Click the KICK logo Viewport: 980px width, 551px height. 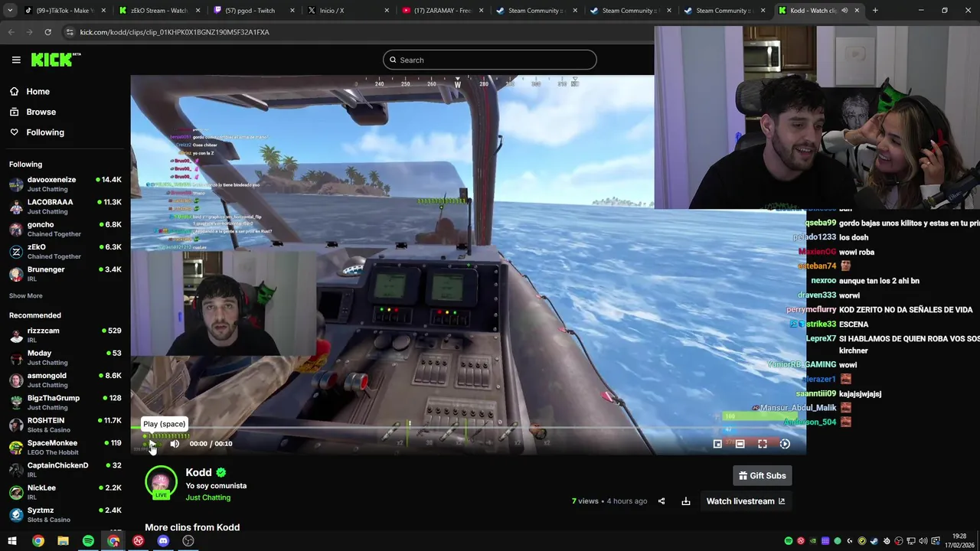55,59
